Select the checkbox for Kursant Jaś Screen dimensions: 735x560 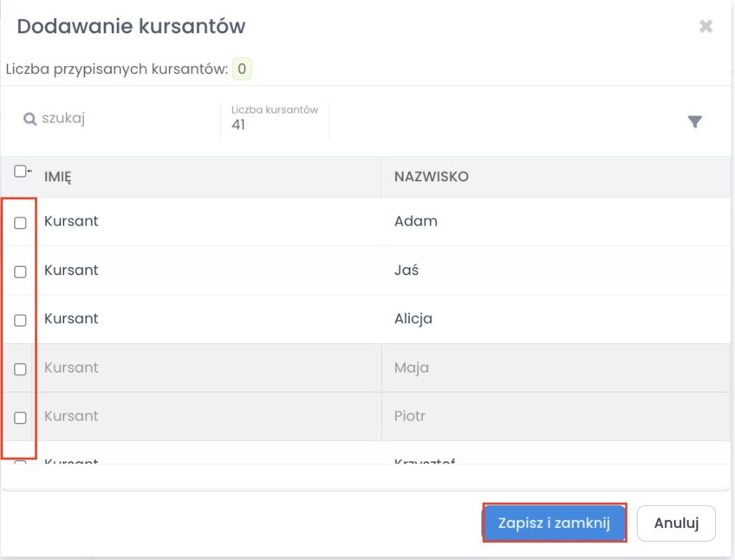point(21,271)
